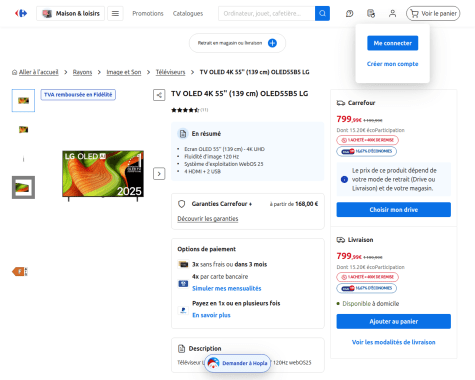Open Découvrir les garanties link
The height and width of the screenshot is (380, 475).
pyautogui.click(x=208, y=219)
